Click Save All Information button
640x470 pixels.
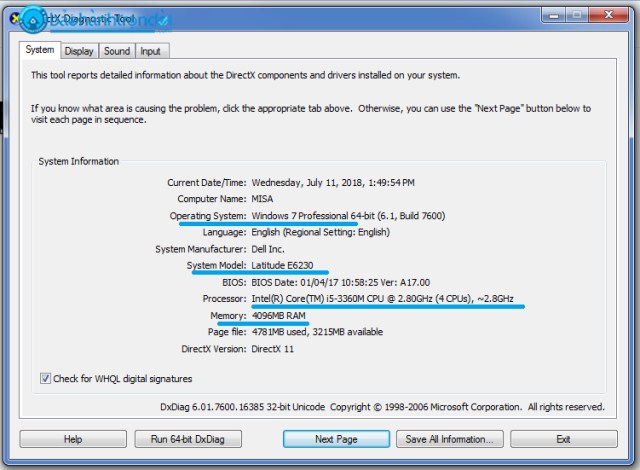click(x=449, y=439)
